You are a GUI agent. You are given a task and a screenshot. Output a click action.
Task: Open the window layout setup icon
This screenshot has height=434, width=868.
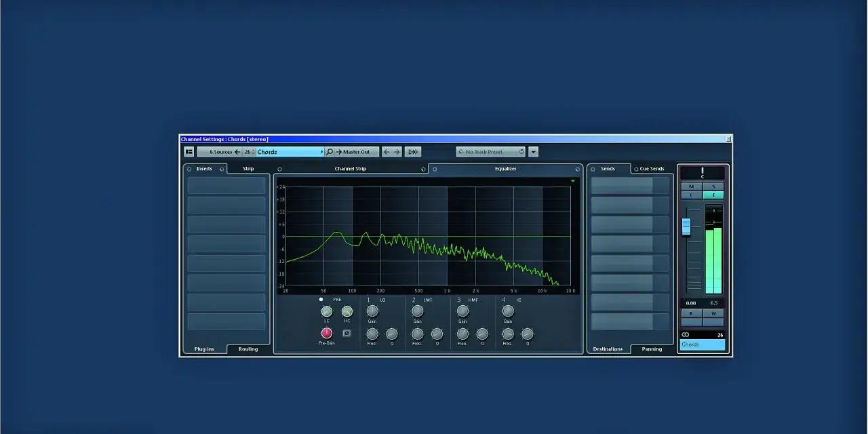tap(189, 152)
